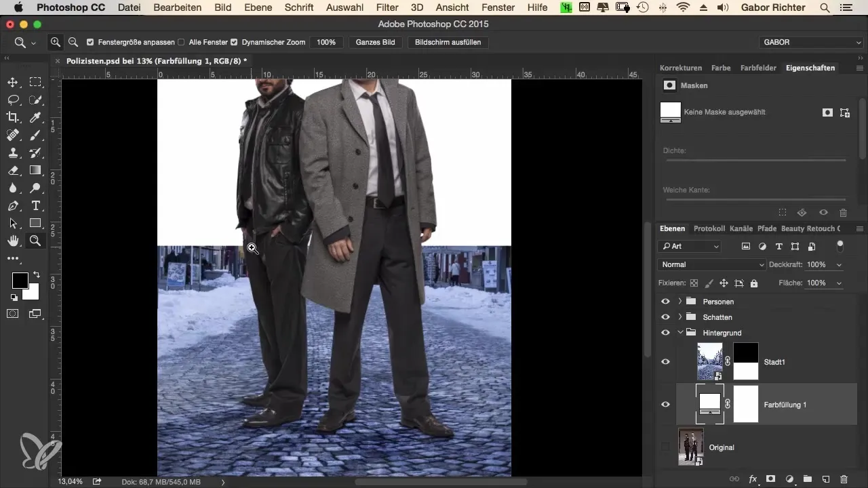868x488 pixels.
Task: Choose the Zoom Out mode in options bar
Action: tap(73, 42)
